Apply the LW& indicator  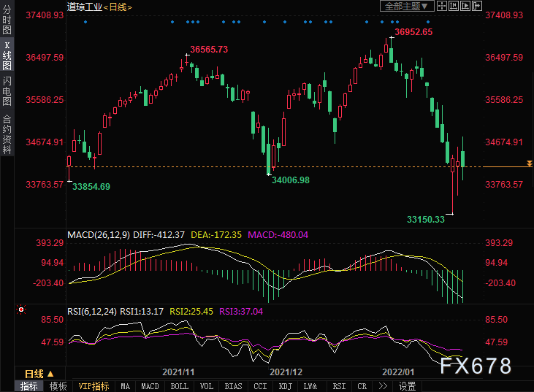(310, 386)
